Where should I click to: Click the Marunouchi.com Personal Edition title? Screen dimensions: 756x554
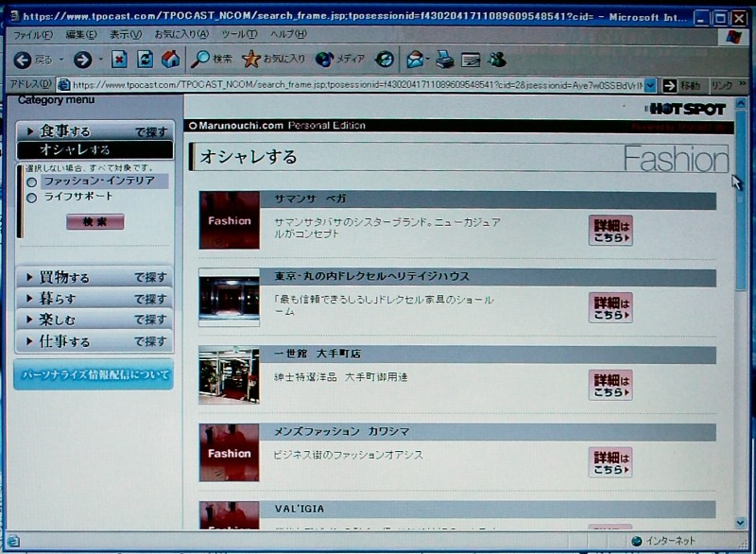point(277,126)
